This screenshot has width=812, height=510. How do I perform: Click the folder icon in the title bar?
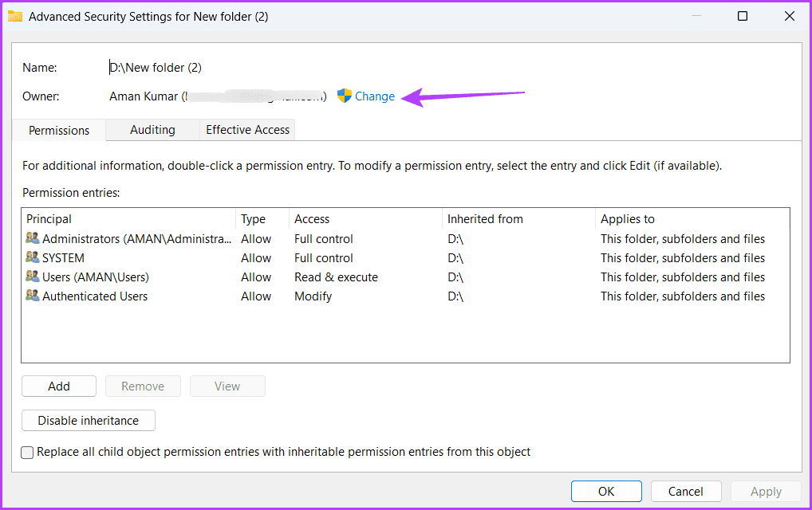(15, 17)
